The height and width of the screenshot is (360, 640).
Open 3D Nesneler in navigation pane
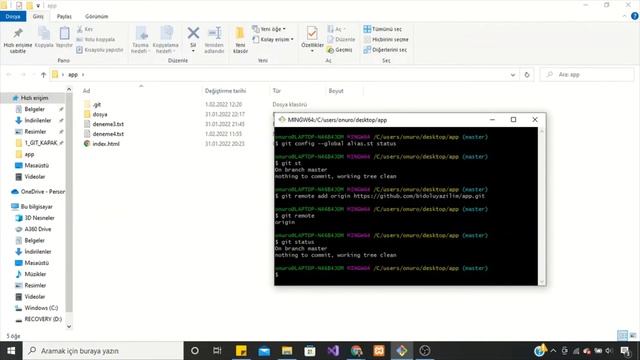(39, 218)
